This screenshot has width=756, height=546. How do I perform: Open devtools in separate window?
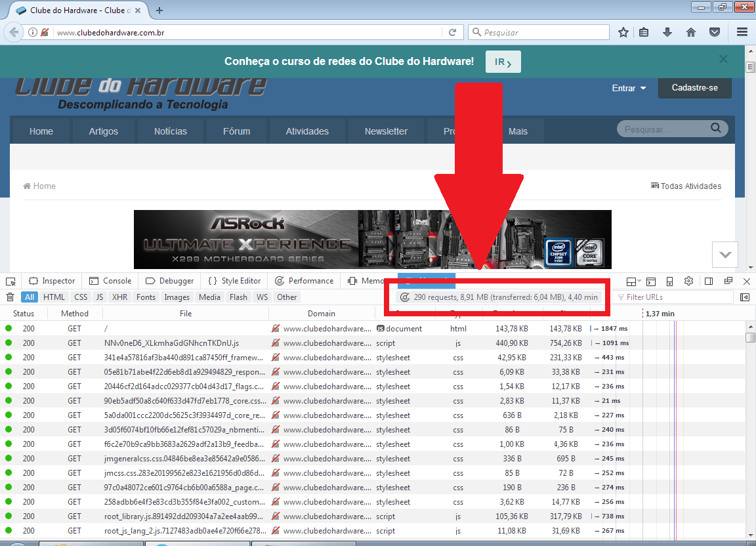click(x=728, y=281)
